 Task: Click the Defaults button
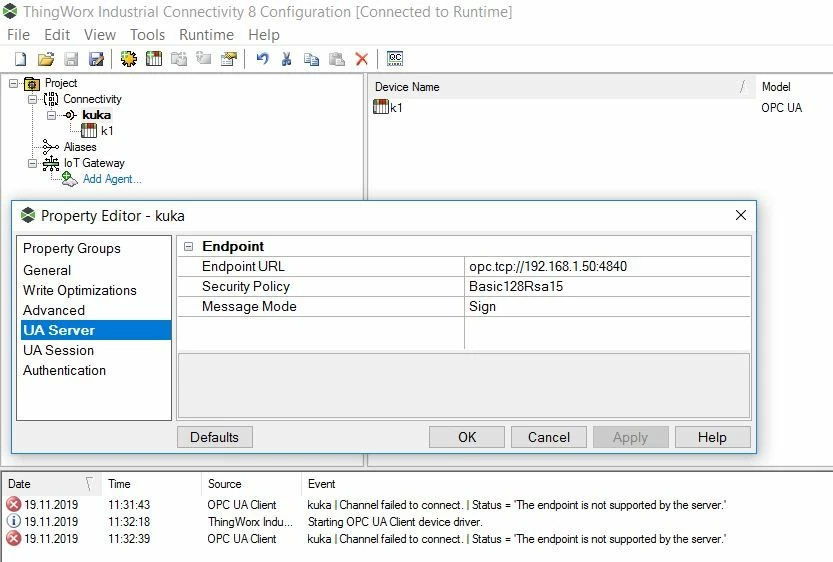point(215,437)
